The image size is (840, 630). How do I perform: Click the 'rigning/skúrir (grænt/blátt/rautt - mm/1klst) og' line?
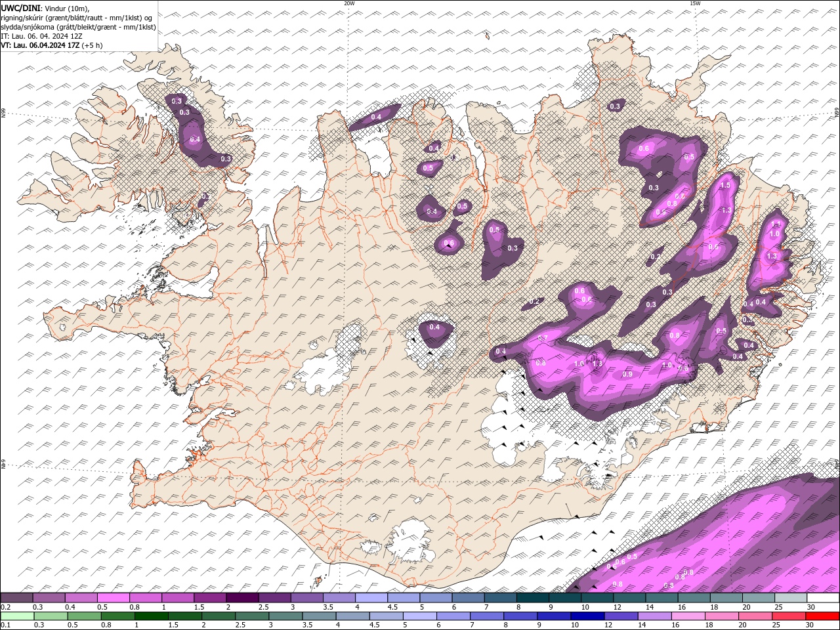77,17
